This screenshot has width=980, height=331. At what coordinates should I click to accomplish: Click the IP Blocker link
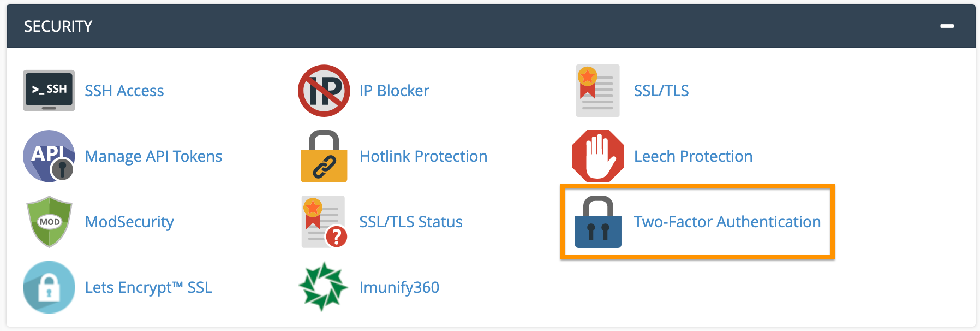(x=393, y=91)
